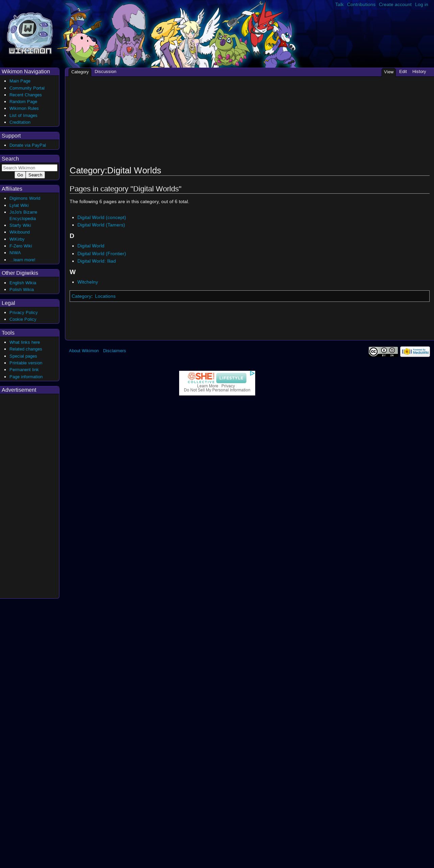The height and width of the screenshot is (868, 434).
Task: Click the Talk link at top
Action: pos(339,5)
